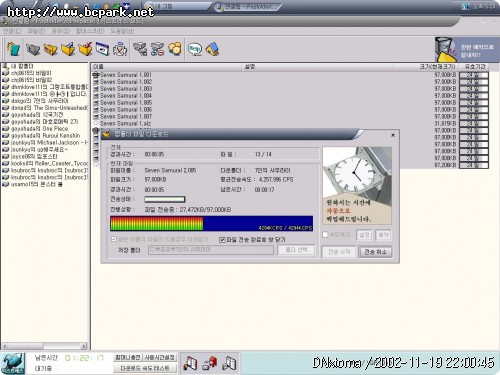Click the 설정 button beside speed checkbox
Viewport: 500px width, 375px height.
click(364, 235)
